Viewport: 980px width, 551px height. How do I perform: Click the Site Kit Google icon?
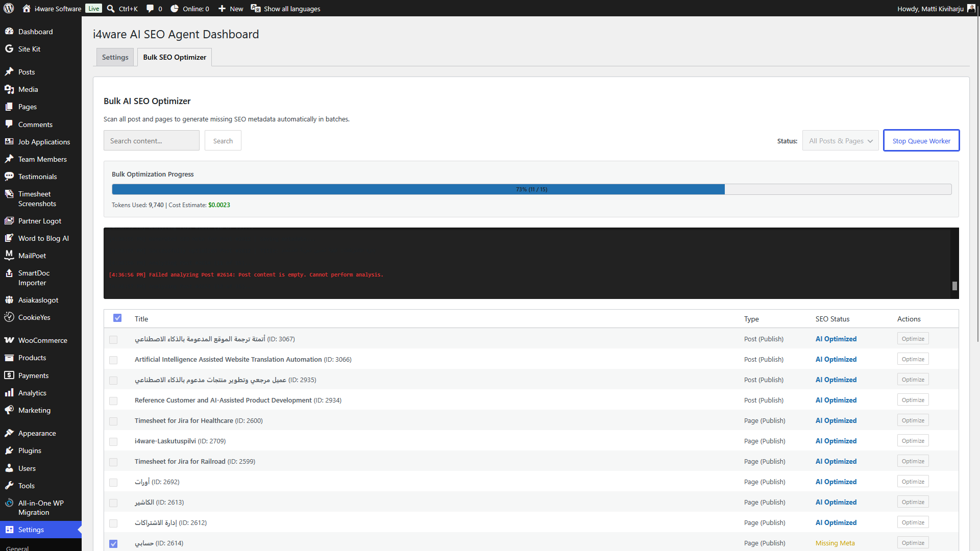point(9,48)
